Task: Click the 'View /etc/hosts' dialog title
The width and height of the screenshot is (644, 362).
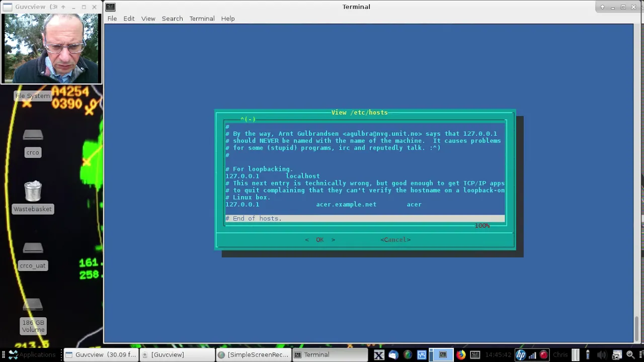Action: click(359, 113)
